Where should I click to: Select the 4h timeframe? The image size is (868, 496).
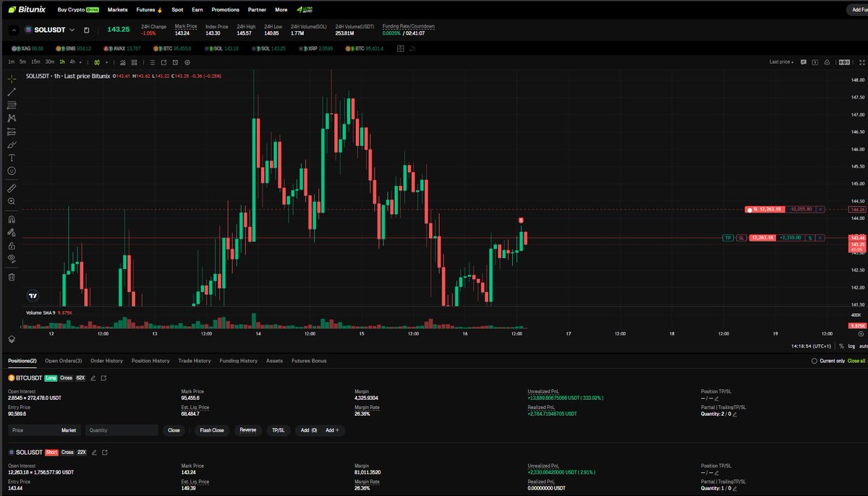(72, 62)
